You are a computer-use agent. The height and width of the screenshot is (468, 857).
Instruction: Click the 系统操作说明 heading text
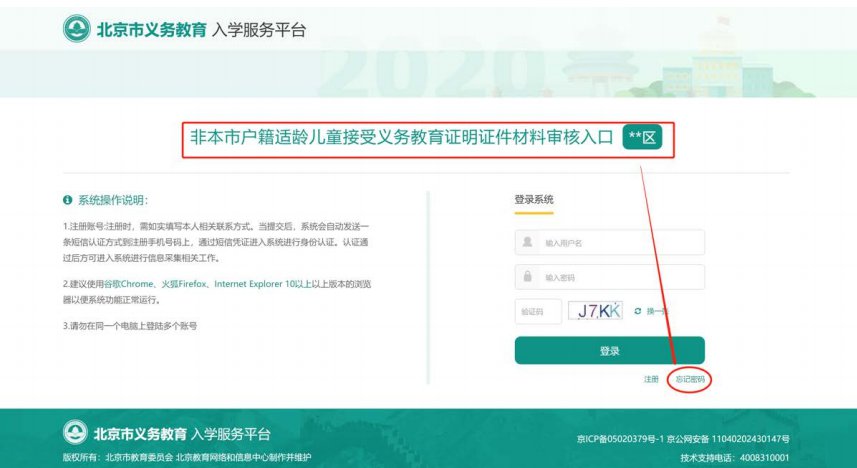pyautogui.click(x=113, y=200)
